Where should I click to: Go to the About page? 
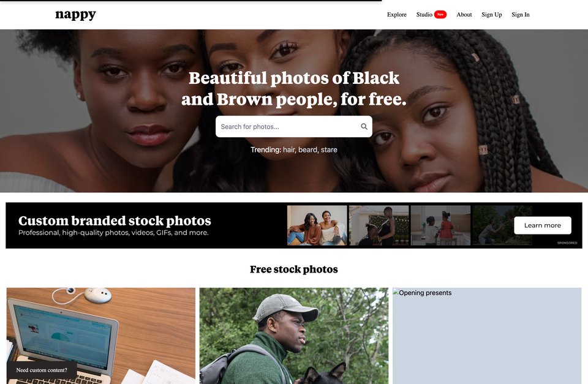(x=464, y=15)
